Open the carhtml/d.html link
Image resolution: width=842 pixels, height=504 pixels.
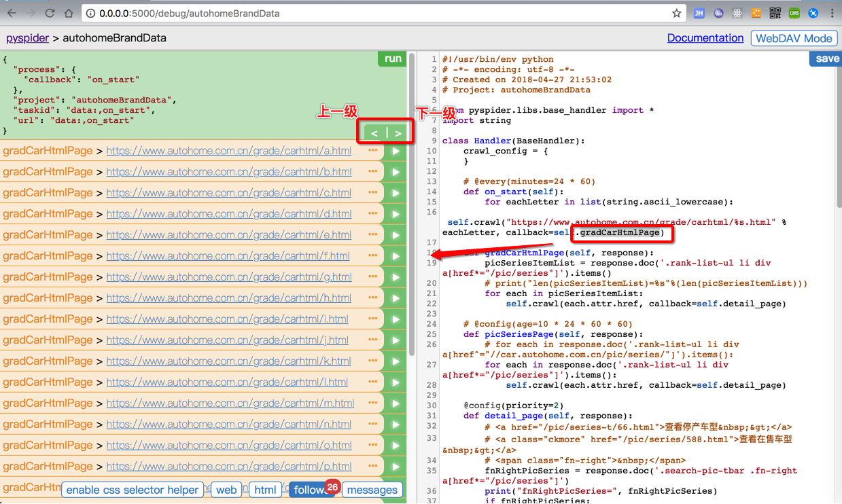point(228,214)
